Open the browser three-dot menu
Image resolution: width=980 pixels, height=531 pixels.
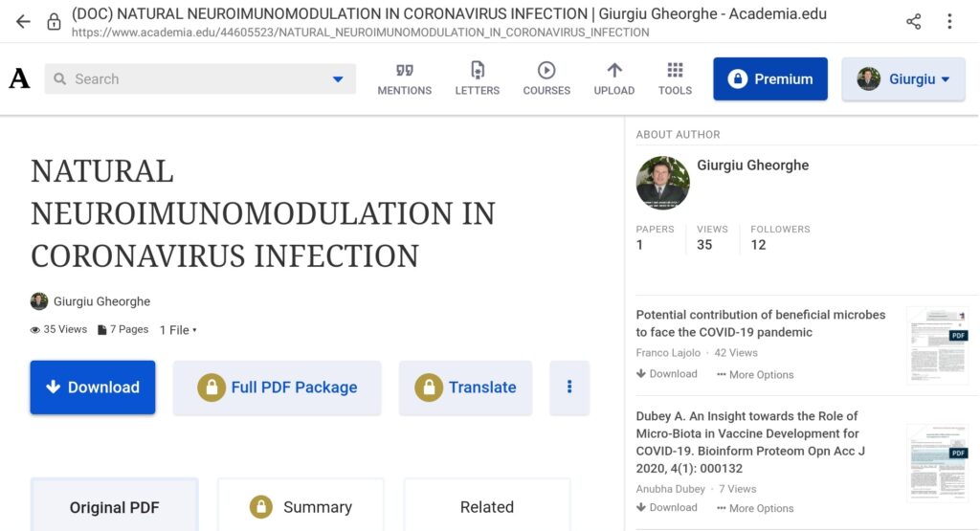(x=949, y=21)
